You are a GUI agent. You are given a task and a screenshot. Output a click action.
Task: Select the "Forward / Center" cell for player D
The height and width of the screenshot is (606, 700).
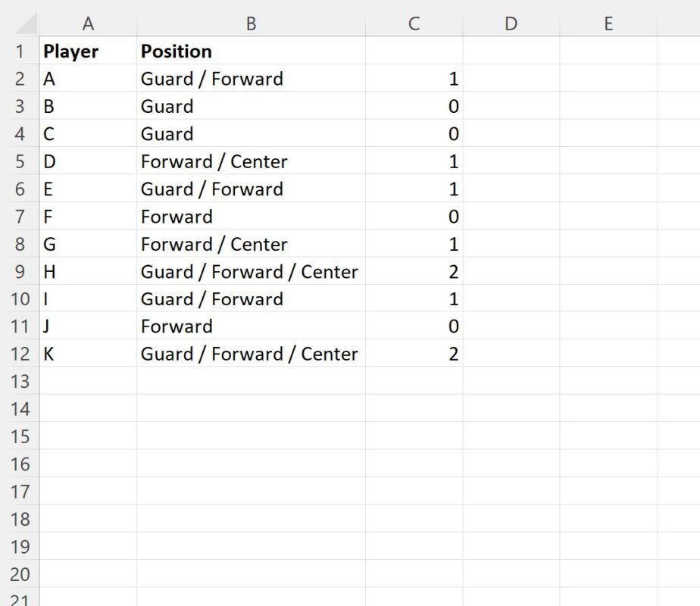click(251, 161)
